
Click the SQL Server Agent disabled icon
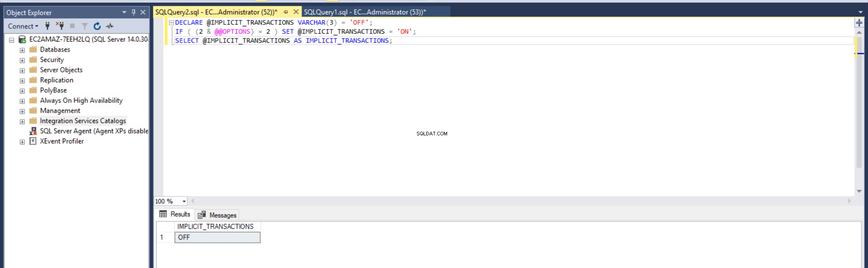[x=33, y=131]
